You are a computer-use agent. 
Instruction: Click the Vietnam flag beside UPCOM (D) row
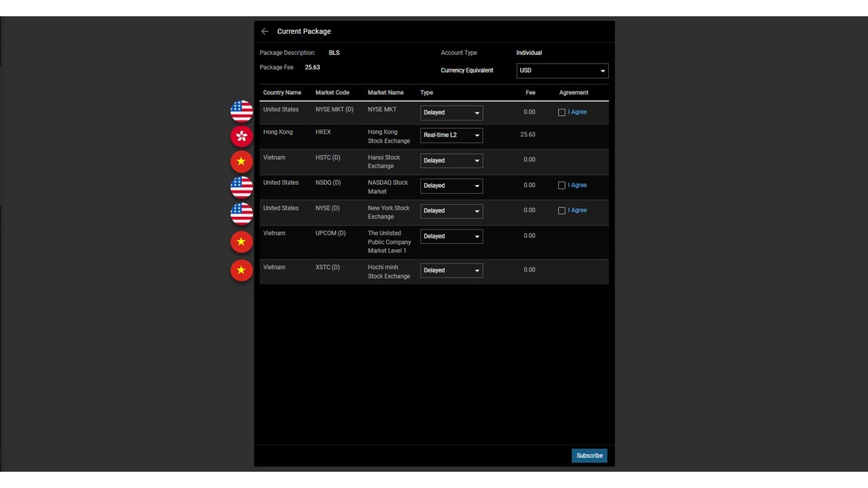tap(241, 242)
